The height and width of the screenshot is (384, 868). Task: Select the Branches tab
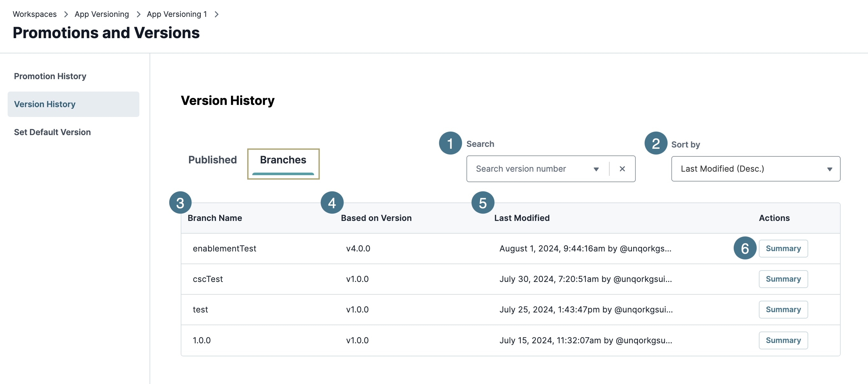pyautogui.click(x=283, y=160)
